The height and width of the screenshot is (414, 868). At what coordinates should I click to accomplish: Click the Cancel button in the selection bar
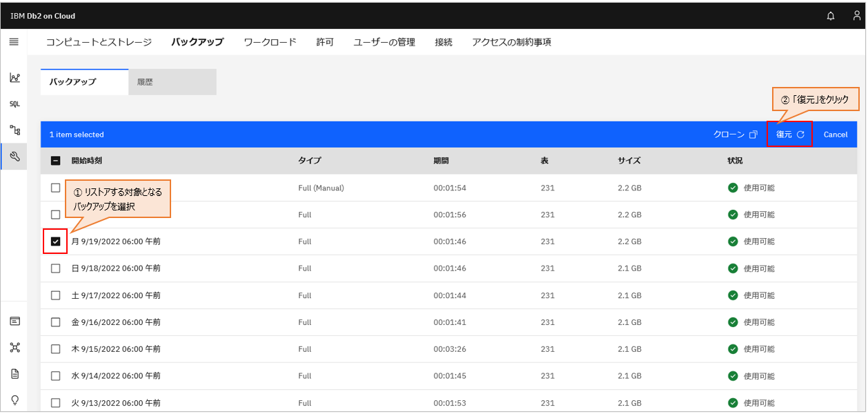coord(835,135)
